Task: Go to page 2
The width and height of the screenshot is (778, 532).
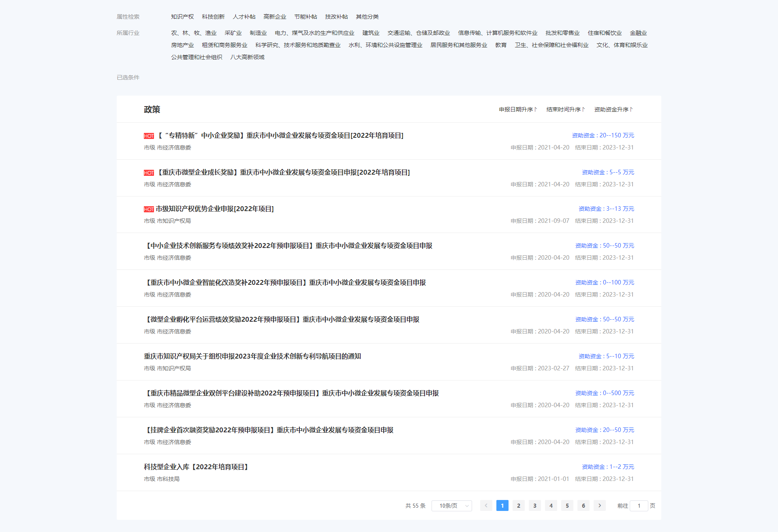Action: [518, 505]
